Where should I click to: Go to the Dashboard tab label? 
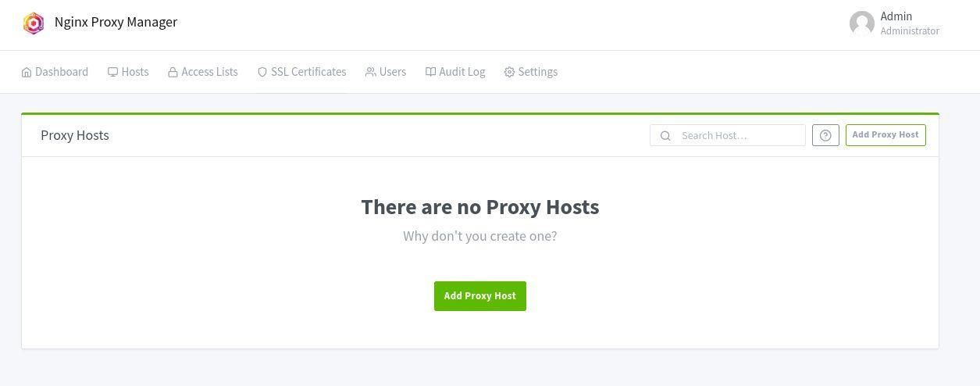[62, 72]
